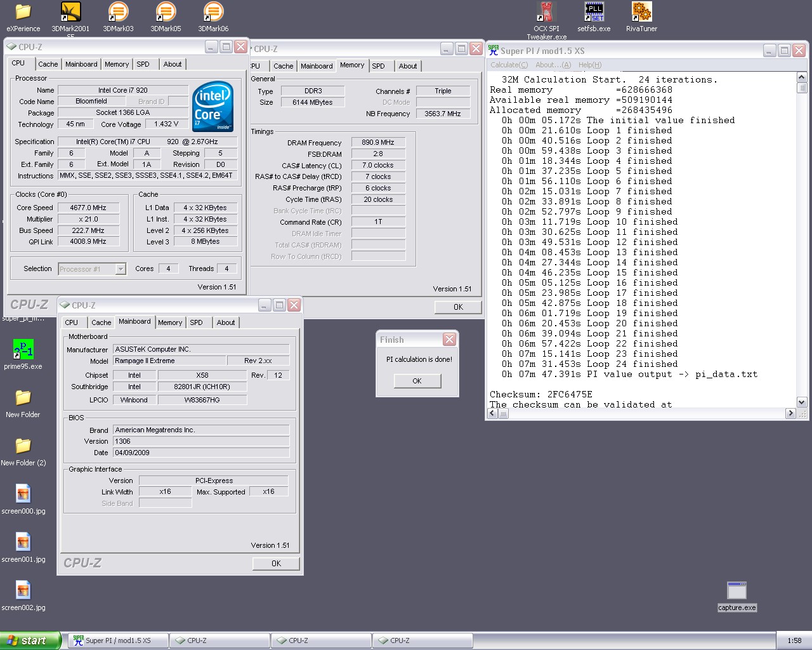Image resolution: width=812 pixels, height=650 pixels.
Task: Open Calculate menu in Super PI
Action: coord(509,65)
